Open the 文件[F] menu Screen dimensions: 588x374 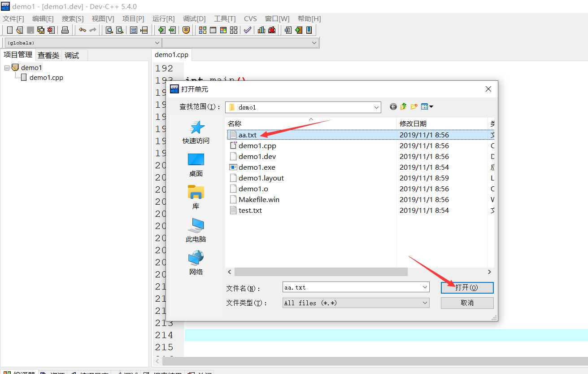coord(13,18)
